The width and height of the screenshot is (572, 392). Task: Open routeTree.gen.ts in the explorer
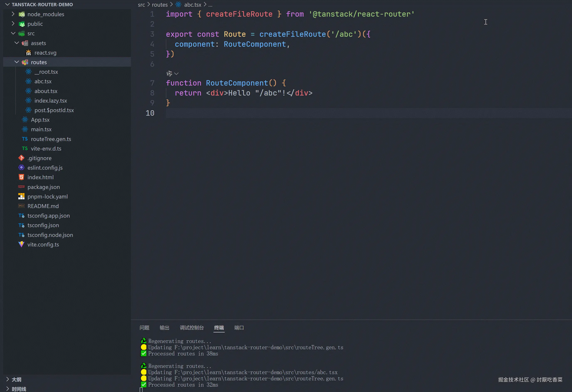(51, 139)
